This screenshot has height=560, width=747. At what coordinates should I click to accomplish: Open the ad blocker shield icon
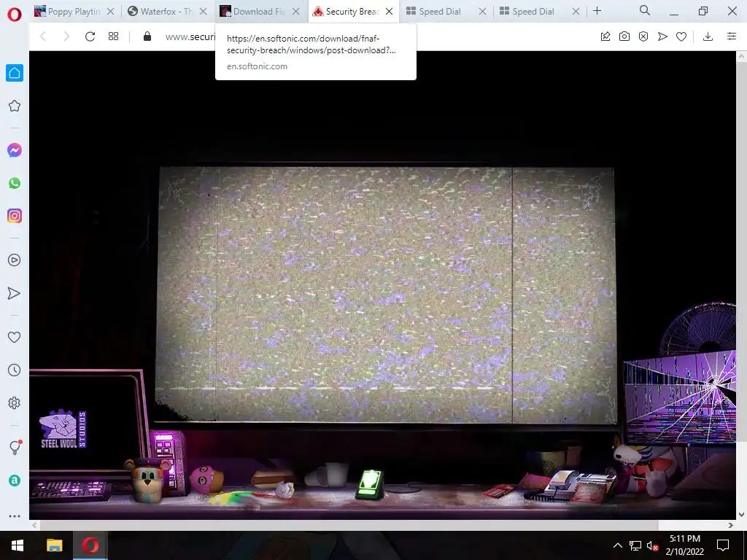(643, 36)
